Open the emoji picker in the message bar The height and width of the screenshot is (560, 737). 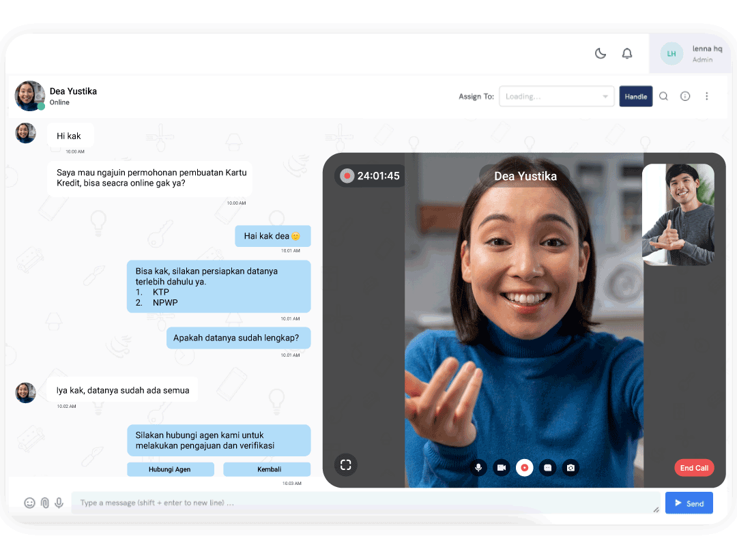click(29, 503)
